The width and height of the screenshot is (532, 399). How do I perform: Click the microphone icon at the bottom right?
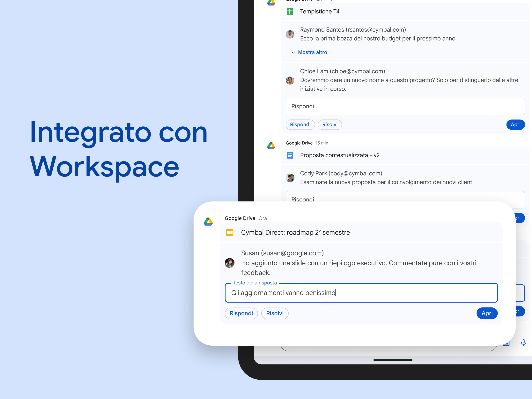[x=523, y=342]
